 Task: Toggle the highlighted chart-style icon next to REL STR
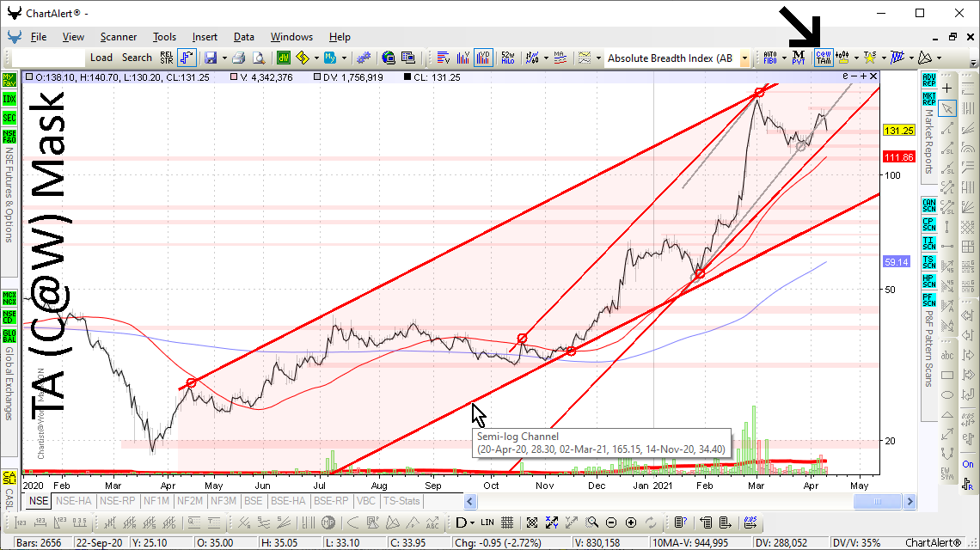[187, 58]
